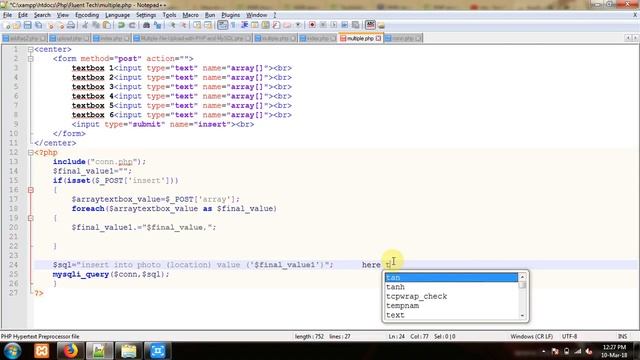Click the autocomplete scrollbar thumb
The width and height of the screenshot is (640, 360).
[522, 285]
